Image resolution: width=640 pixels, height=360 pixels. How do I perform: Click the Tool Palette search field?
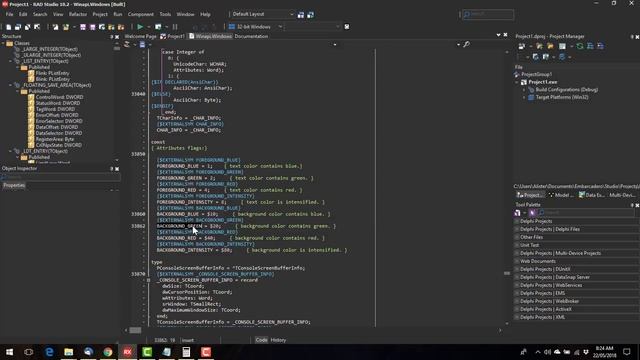[x=586, y=213]
